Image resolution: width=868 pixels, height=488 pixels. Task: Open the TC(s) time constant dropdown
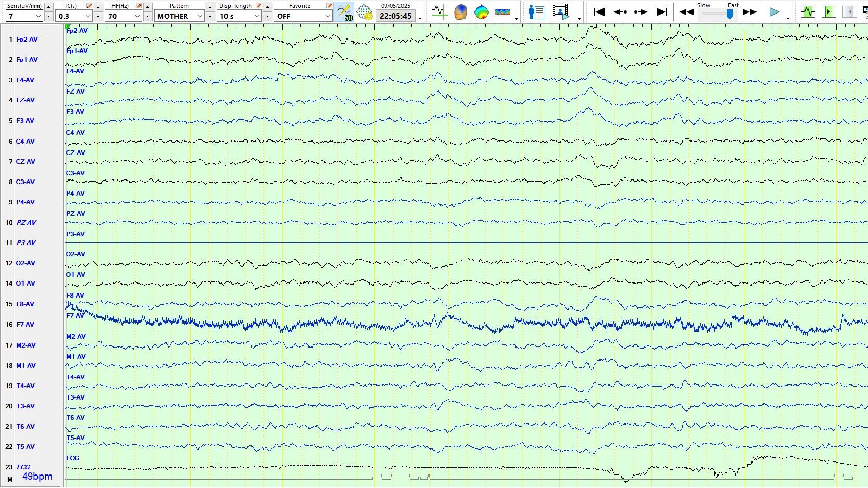(74, 16)
